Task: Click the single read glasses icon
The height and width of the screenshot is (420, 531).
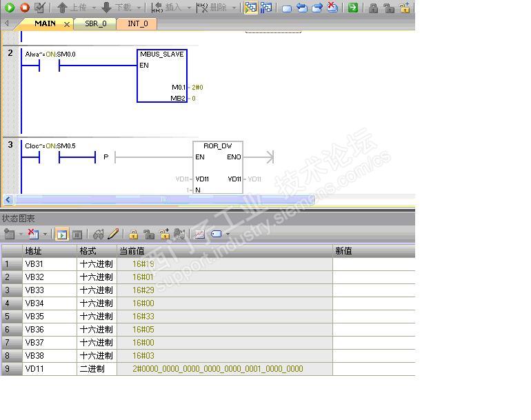Action: (x=98, y=234)
